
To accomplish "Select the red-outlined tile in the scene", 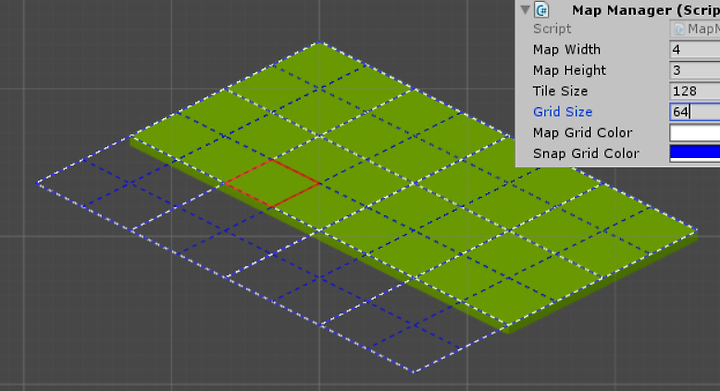I will [272, 183].
